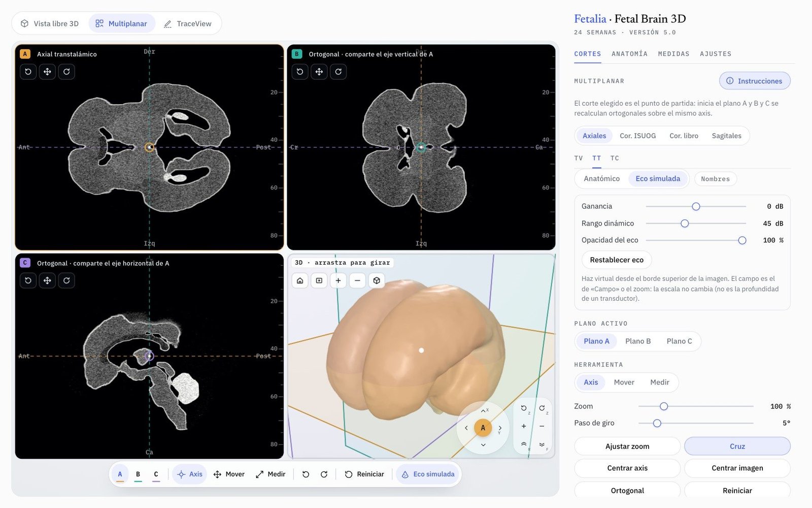Redo rotation with bottom toolbar clockwise arrow
The image size is (812, 508).
pos(324,474)
